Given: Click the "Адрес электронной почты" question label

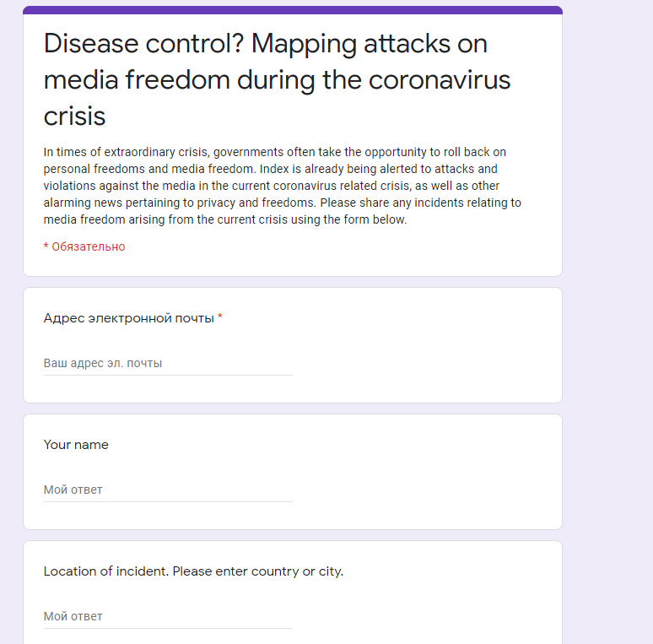Looking at the screenshot, I should pos(128,318).
